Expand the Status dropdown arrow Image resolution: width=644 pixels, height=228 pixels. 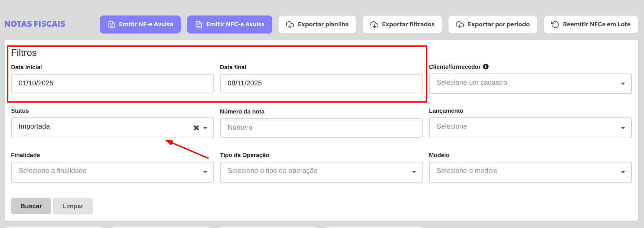click(x=205, y=128)
